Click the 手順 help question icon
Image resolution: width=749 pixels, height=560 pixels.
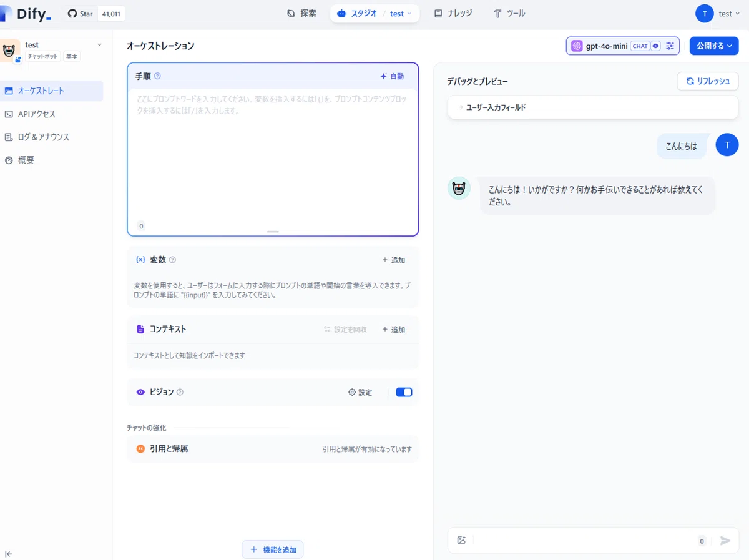pyautogui.click(x=157, y=76)
